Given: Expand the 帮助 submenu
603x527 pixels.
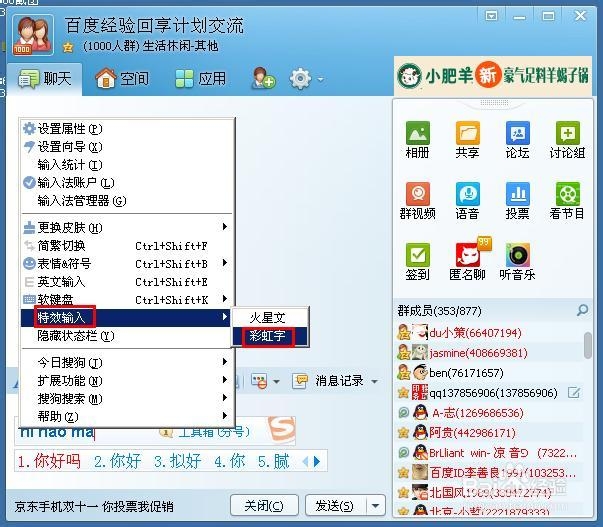Looking at the screenshot, I should point(127,417).
